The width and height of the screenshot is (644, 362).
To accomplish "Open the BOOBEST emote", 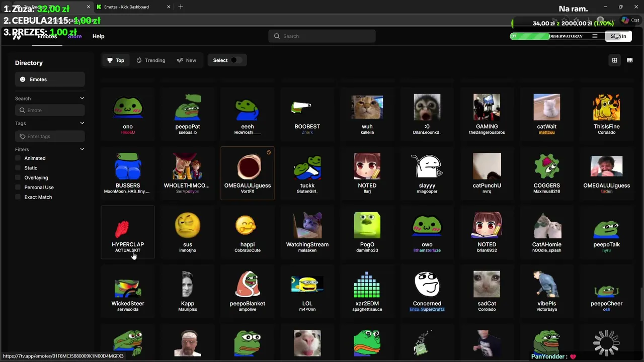I will (307, 114).
